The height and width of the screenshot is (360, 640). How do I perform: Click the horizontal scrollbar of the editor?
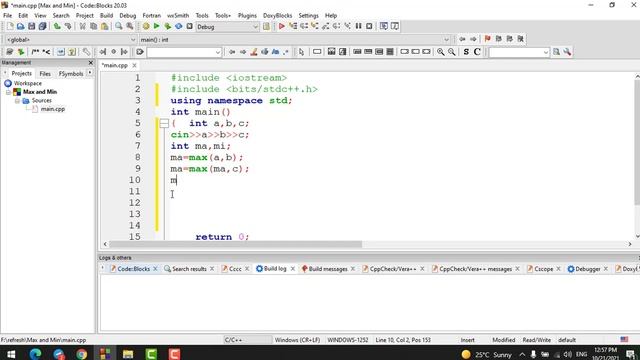coord(236,244)
